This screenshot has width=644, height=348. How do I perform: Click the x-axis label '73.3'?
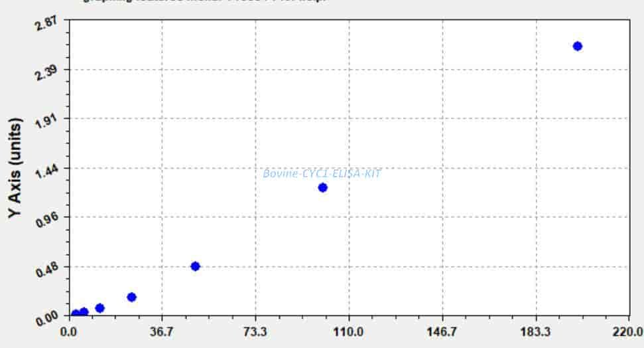(x=255, y=331)
